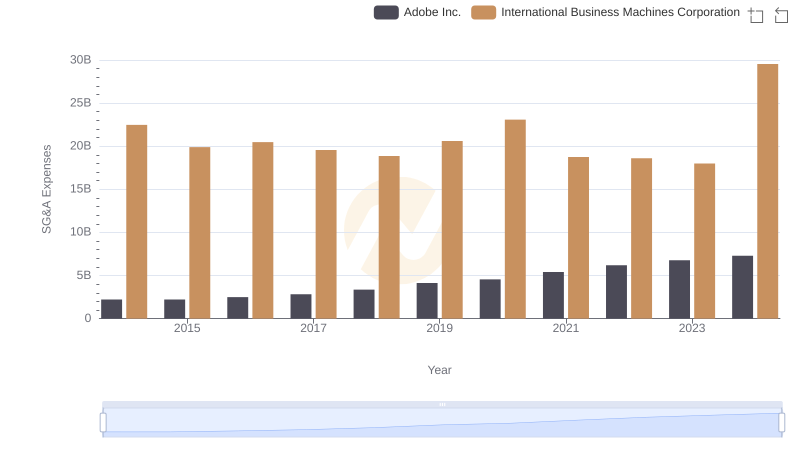Screen dimensions: 800x461
Task: Click the middle of the range slider
Action: point(442,423)
